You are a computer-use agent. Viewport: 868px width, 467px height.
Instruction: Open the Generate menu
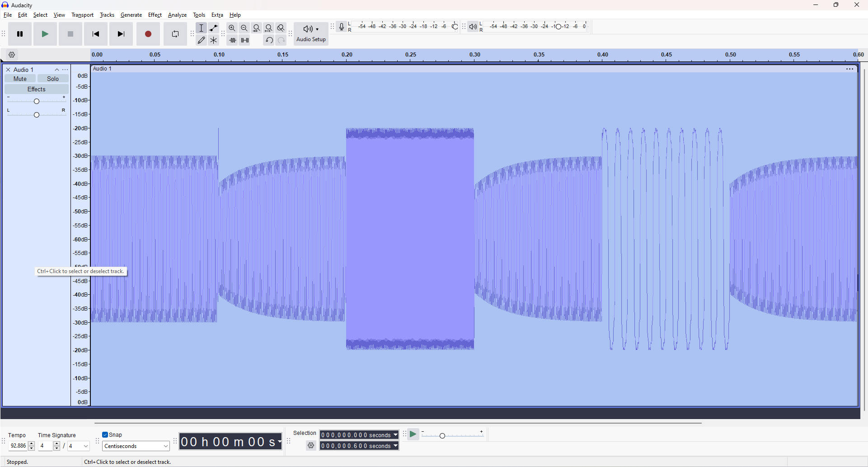131,14
